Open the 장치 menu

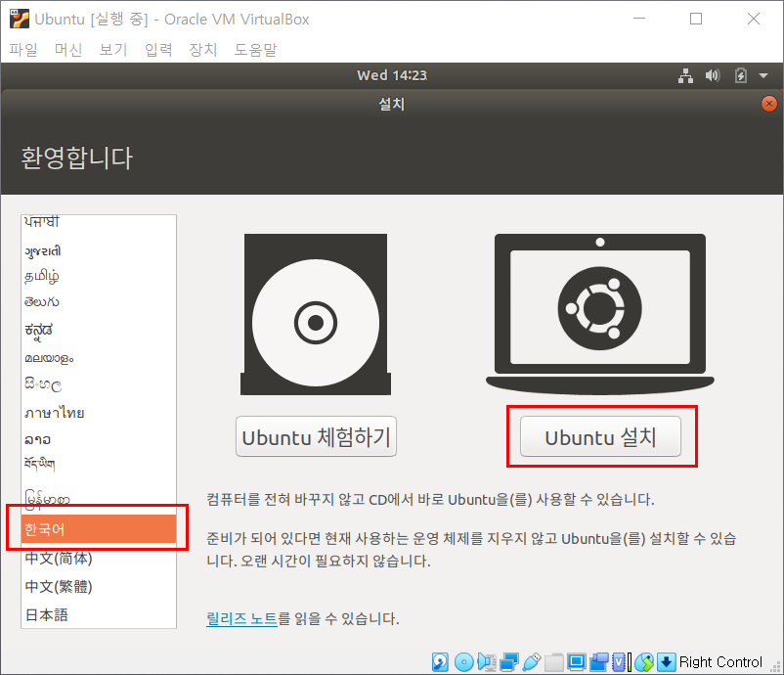pos(203,50)
